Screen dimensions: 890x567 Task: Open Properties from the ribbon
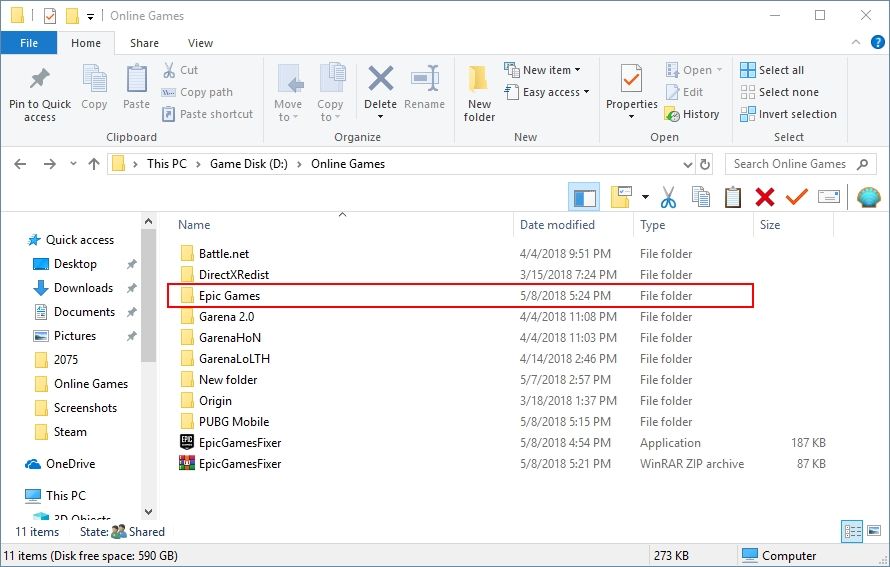coord(631,85)
